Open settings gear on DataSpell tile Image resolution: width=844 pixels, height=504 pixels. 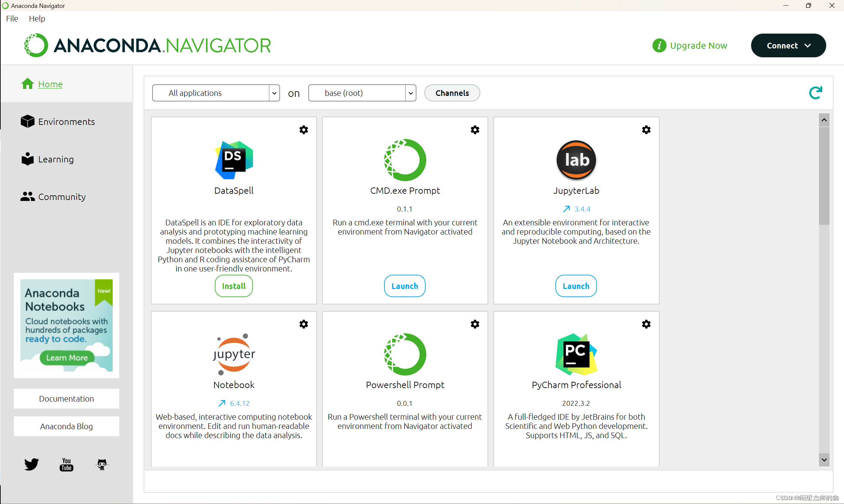pos(304,130)
